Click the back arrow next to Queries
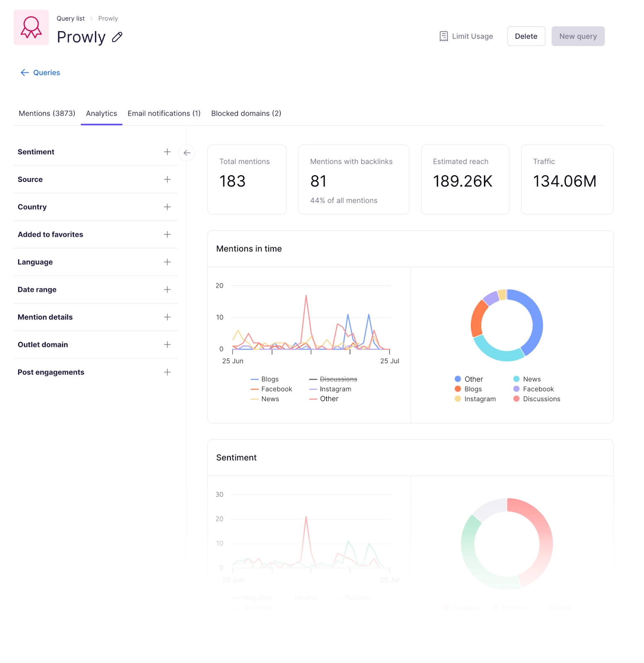 coord(25,73)
